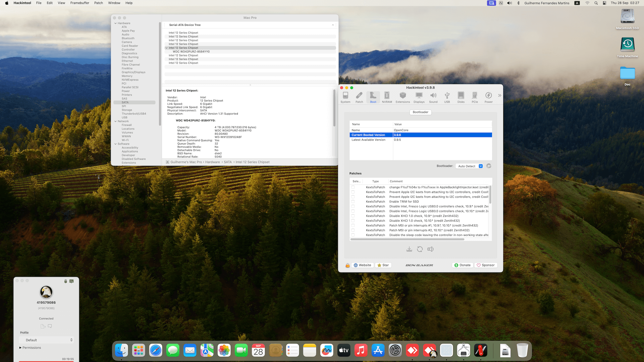
Task: Click the Power lightning bolt icon
Action: (488, 97)
